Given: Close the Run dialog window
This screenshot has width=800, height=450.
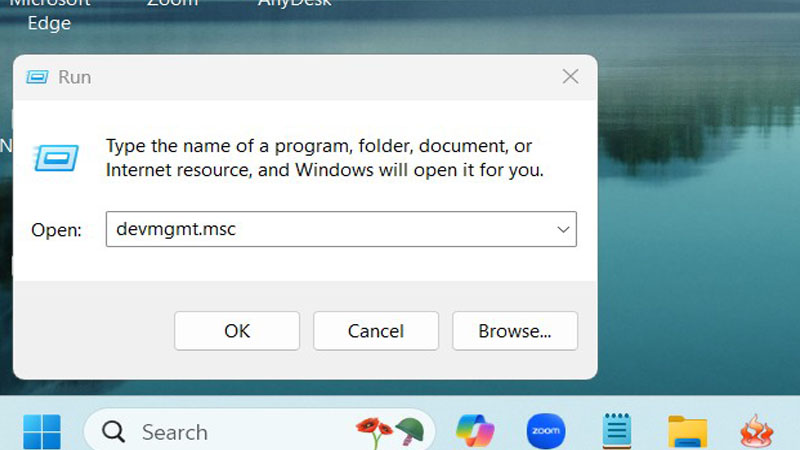Looking at the screenshot, I should coord(570,77).
